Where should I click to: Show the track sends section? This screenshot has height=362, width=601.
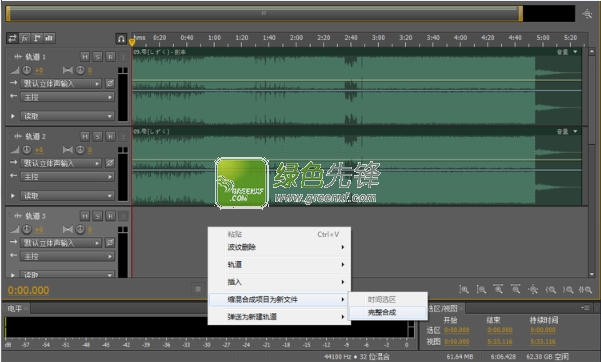37,38
